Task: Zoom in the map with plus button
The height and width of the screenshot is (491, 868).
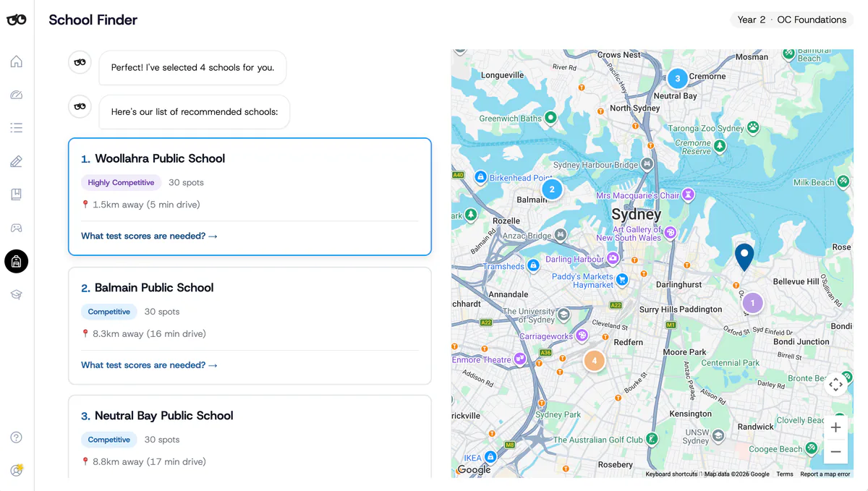Action: pyautogui.click(x=835, y=427)
